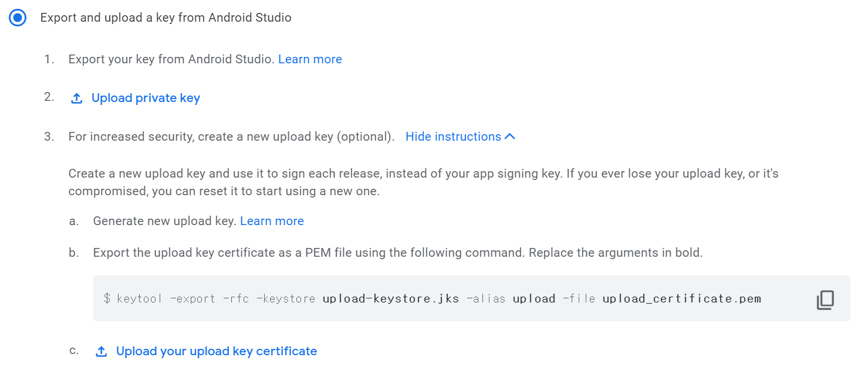Click 'Export your key from Android Studio' step text
The height and width of the screenshot is (374, 868).
tap(171, 59)
